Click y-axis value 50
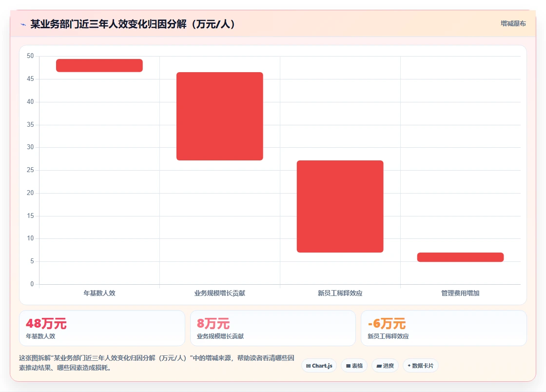Screen dimensions: 546x392 (x=30, y=56)
